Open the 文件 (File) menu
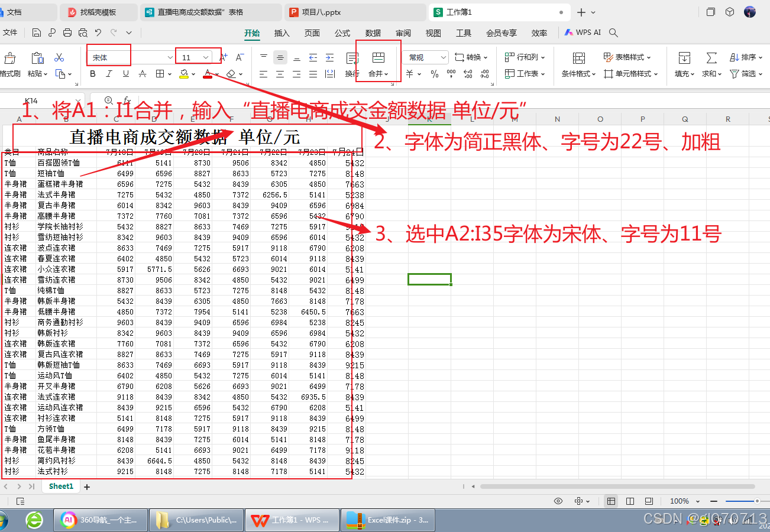The width and height of the screenshot is (770, 532). (10, 33)
